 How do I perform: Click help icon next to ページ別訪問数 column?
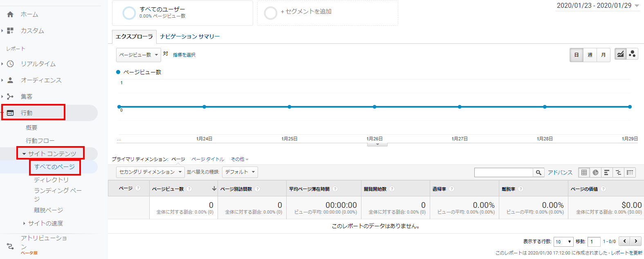(257, 189)
